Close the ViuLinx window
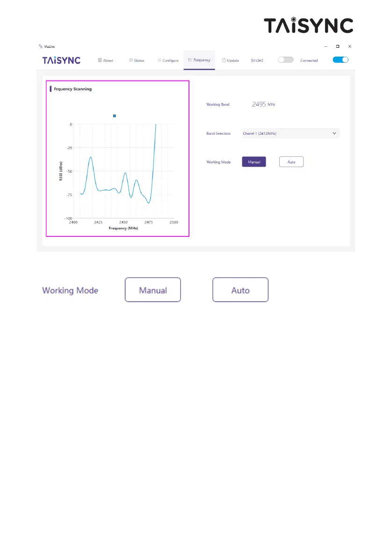This screenshot has height=557, width=392. [x=349, y=46]
